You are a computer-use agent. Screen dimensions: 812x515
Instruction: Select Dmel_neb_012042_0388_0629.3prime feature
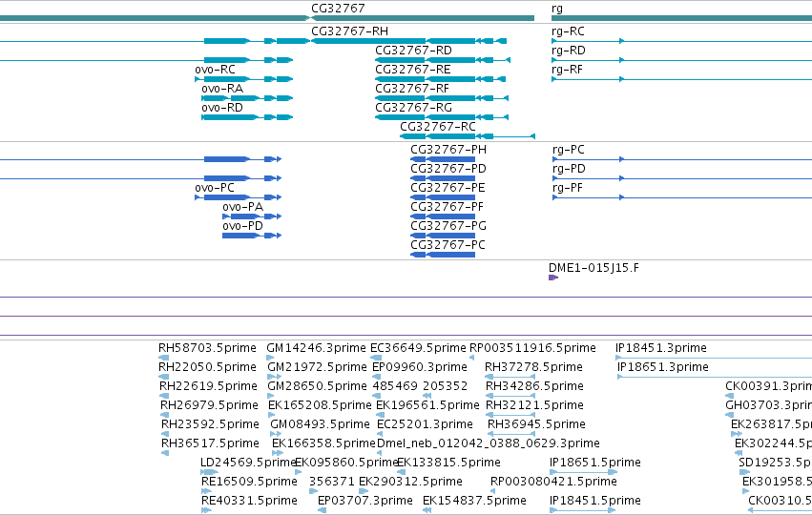click(x=379, y=453)
